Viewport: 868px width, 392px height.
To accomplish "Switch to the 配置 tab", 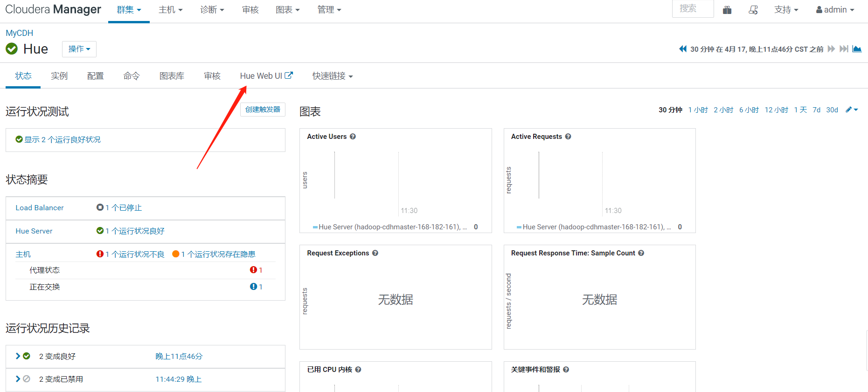I will click(96, 76).
